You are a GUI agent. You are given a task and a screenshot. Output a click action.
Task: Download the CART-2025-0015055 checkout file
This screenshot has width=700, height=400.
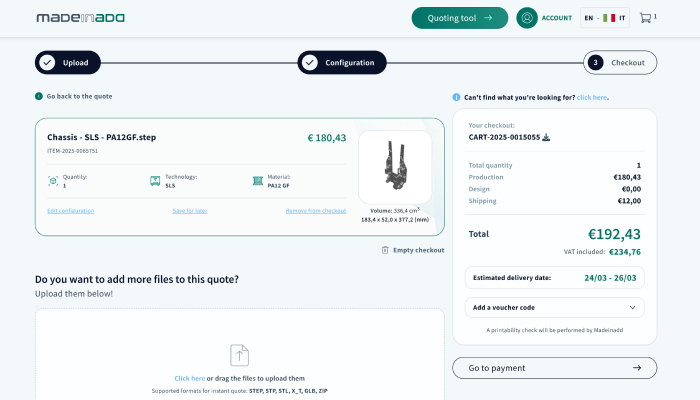pos(546,137)
